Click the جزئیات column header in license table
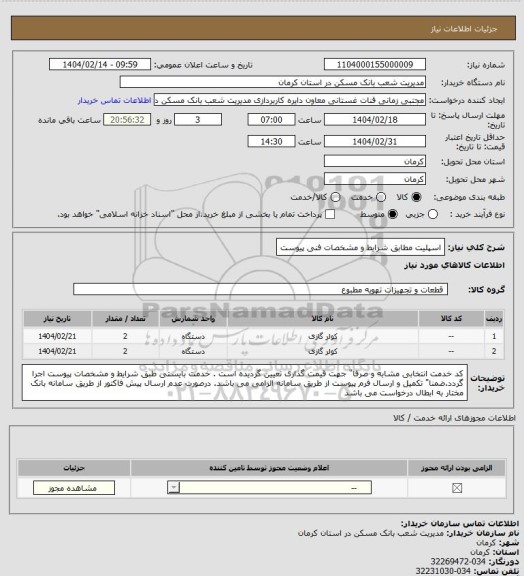 coord(74,468)
